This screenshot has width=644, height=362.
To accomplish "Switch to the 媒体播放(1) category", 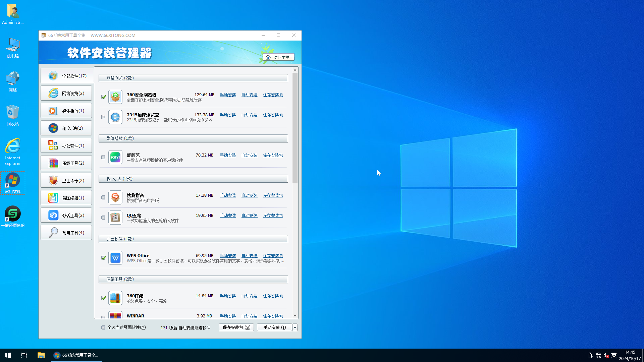I will pyautogui.click(x=66, y=111).
